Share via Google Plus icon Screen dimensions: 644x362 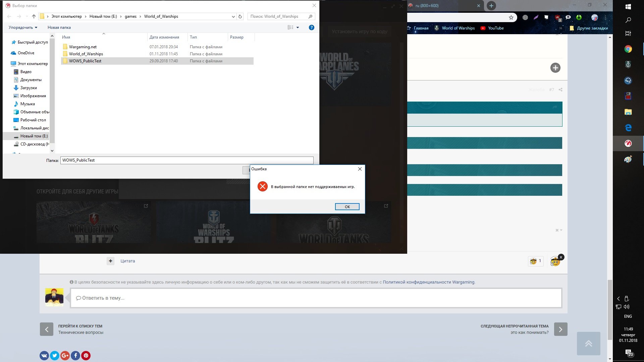click(x=65, y=356)
